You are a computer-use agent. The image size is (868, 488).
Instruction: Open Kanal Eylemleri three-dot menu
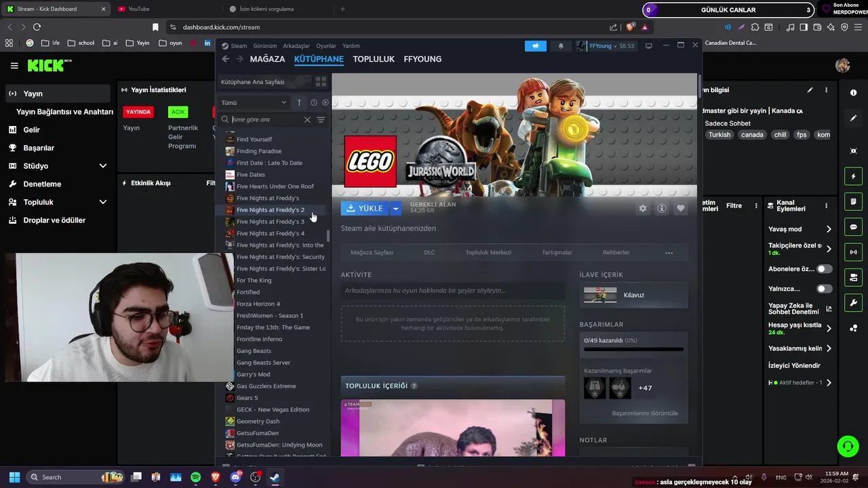826,205
